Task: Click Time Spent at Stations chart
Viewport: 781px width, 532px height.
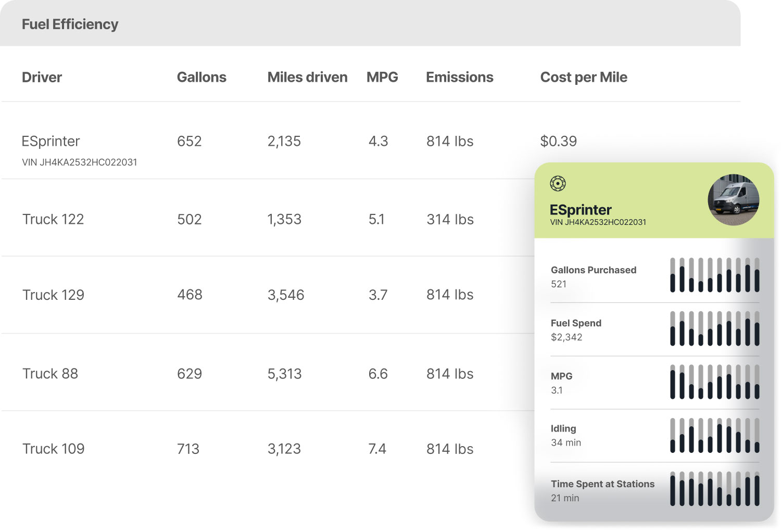Action: (714, 489)
